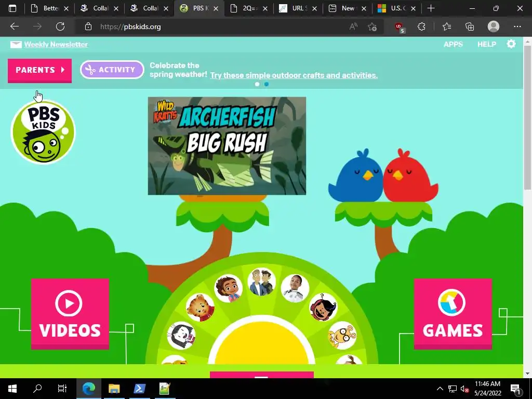Open the Favorites list
The image size is (532, 399).
[x=446, y=26]
